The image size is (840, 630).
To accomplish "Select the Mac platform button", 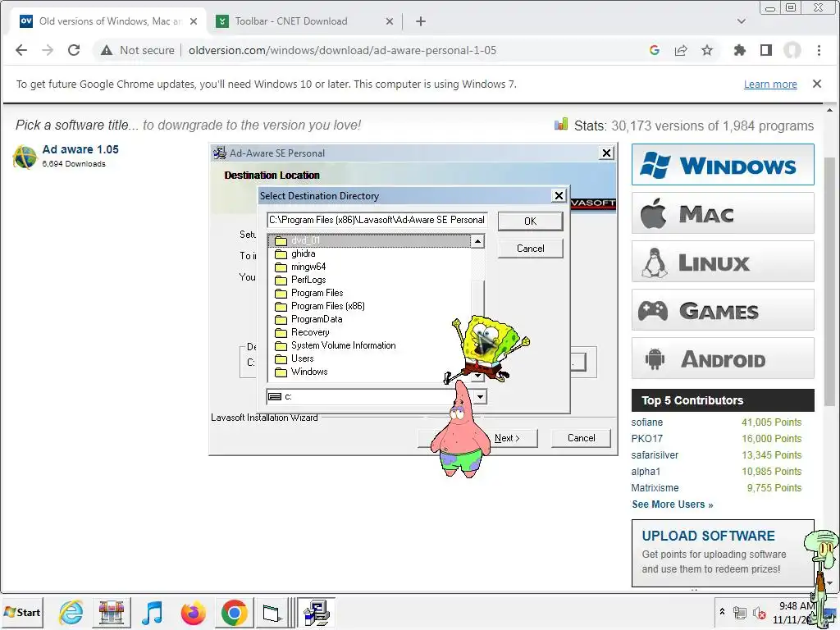I will pos(723,213).
